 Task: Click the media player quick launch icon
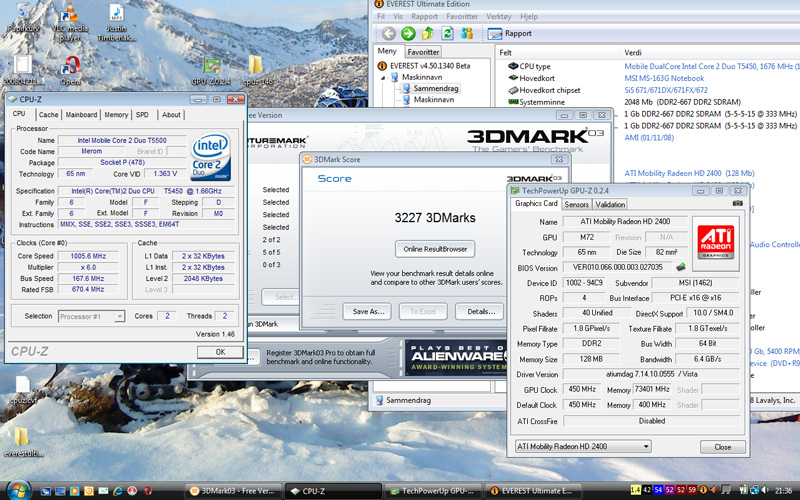(x=74, y=491)
